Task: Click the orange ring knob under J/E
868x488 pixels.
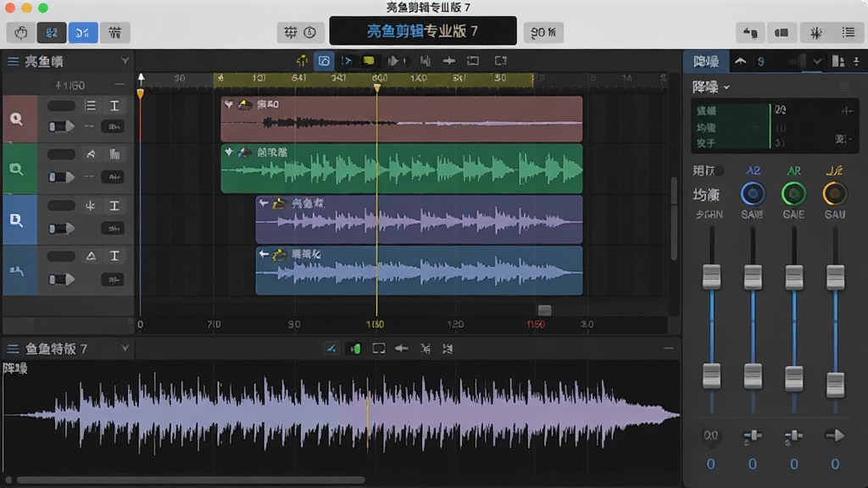Action: [835, 194]
